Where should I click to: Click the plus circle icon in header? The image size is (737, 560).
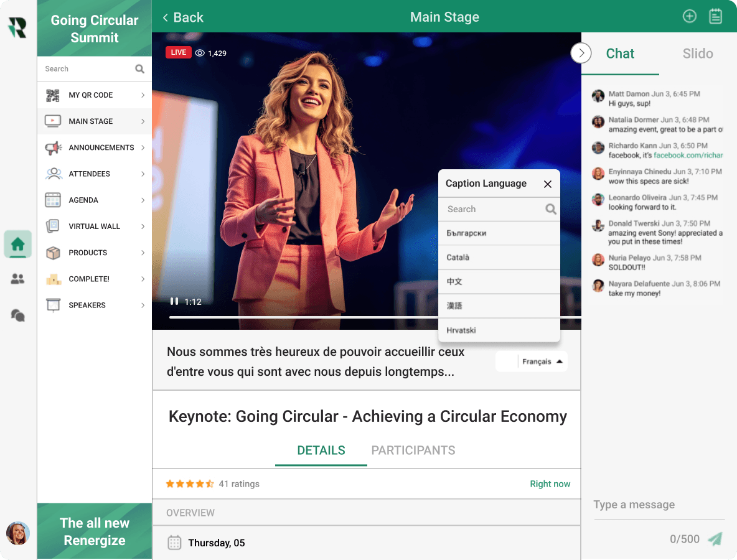pyautogui.click(x=690, y=16)
